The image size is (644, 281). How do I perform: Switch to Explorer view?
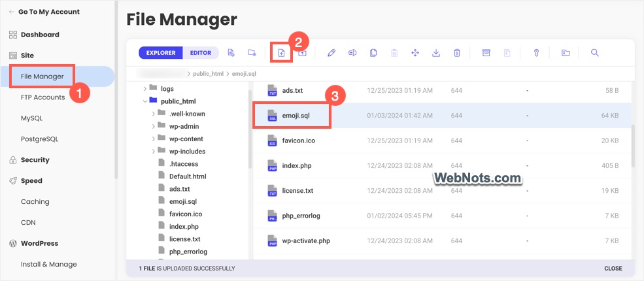coord(161,52)
